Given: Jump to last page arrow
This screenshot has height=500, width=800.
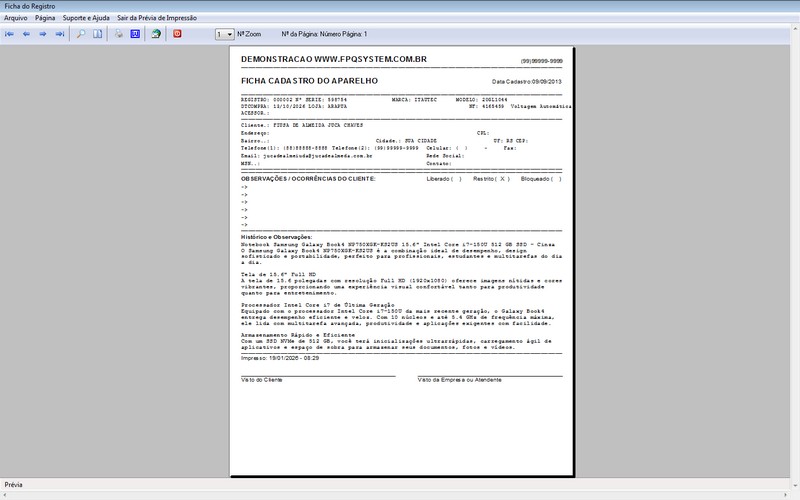Looking at the screenshot, I should pyautogui.click(x=60, y=34).
